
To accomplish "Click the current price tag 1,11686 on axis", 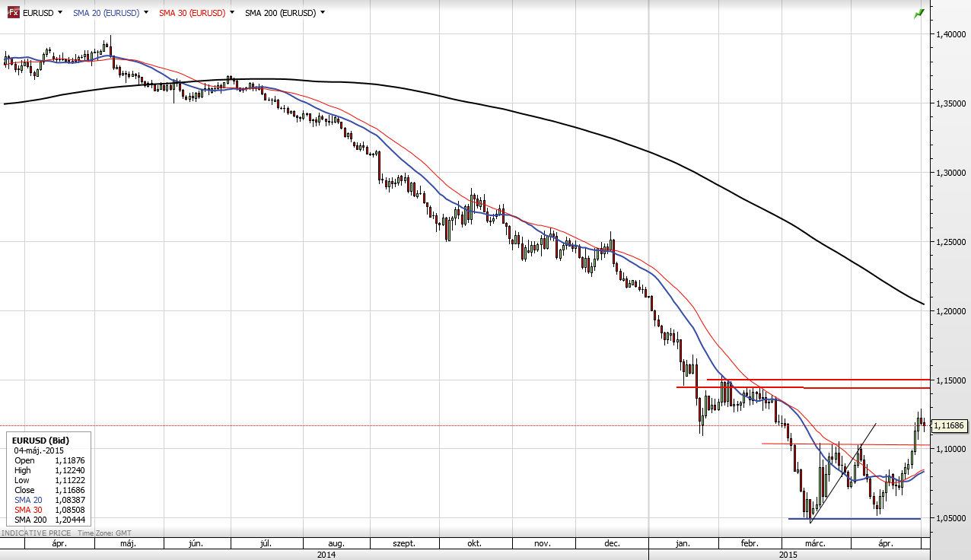I will 949,425.
